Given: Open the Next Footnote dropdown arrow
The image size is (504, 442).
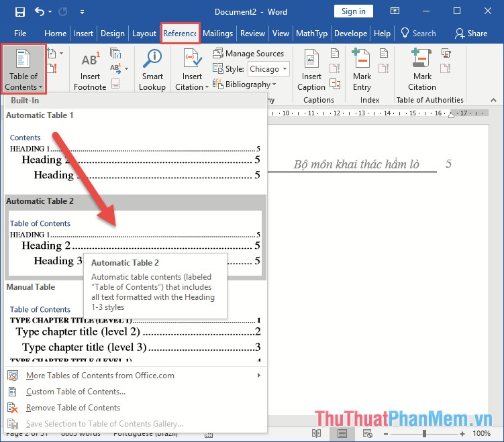Looking at the screenshot, I should tap(126, 68).
